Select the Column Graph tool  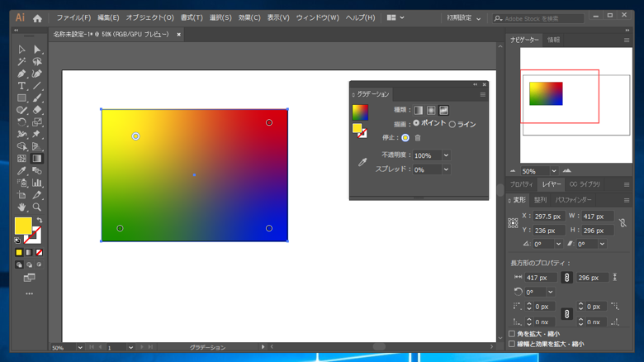click(37, 183)
